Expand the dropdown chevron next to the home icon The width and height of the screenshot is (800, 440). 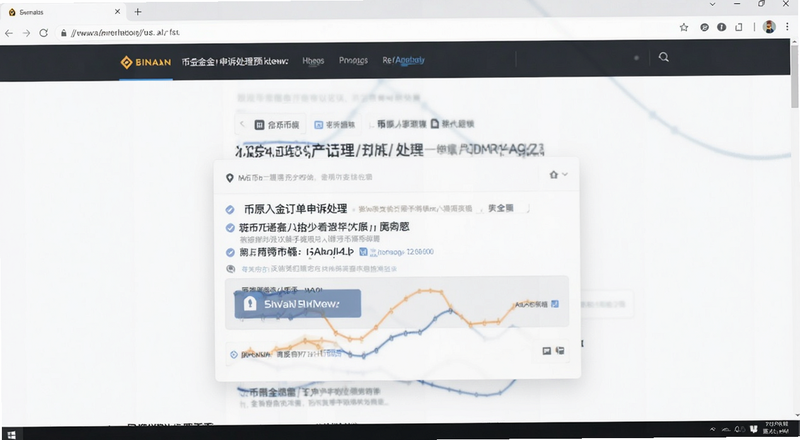click(565, 175)
